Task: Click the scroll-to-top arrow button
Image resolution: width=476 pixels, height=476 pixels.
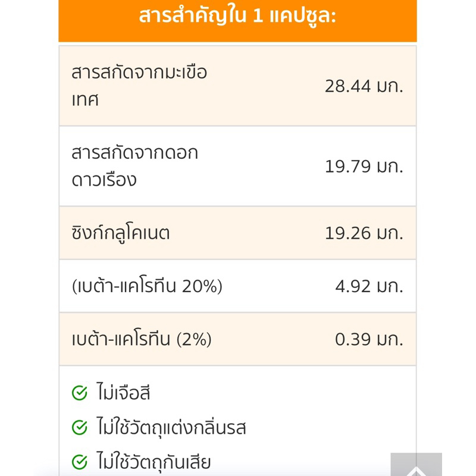Action: coord(416,466)
